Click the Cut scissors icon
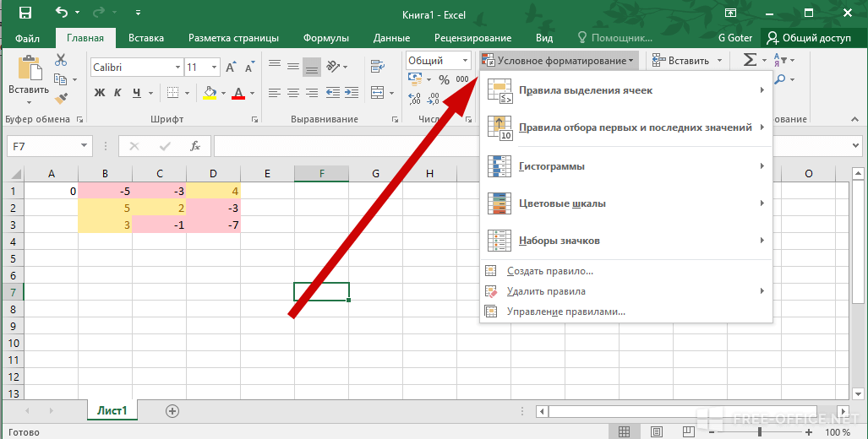Screen dimensions: 868x439 61,60
